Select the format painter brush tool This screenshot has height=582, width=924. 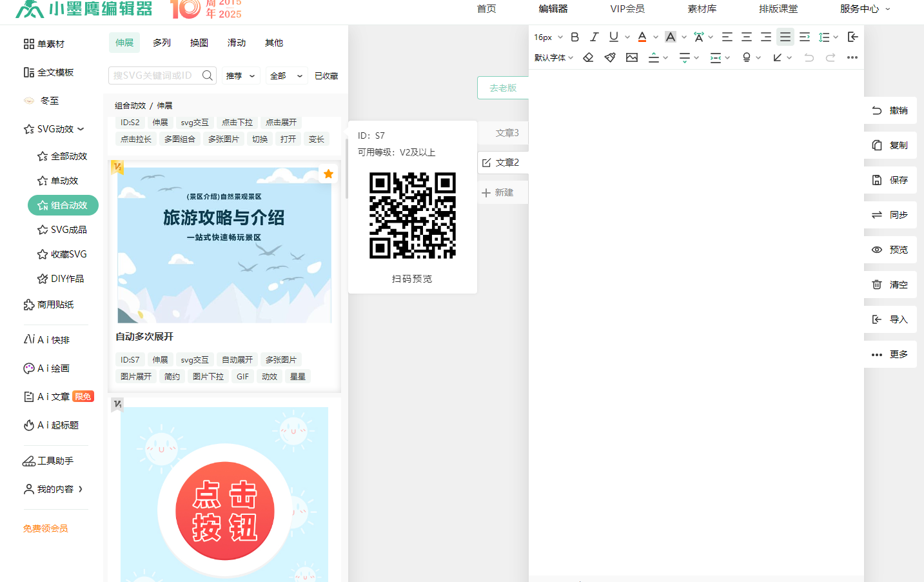point(610,57)
